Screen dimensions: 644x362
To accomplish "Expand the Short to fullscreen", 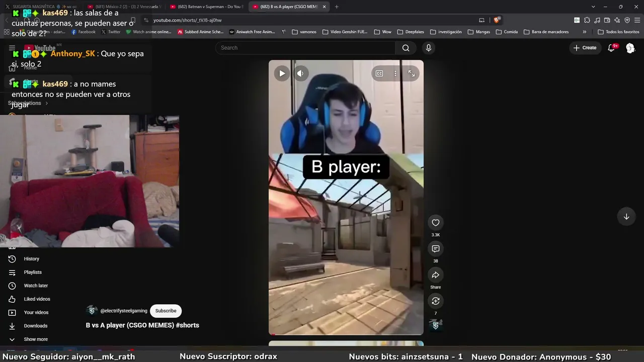I will pyautogui.click(x=412, y=73).
